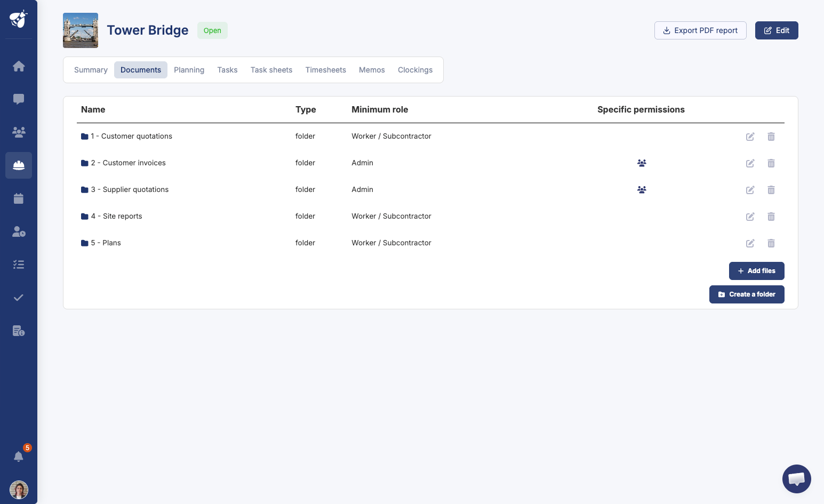This screenshot has height=504, width=824.
Task: Open the Tasks tab
Action: pos(227,70)
